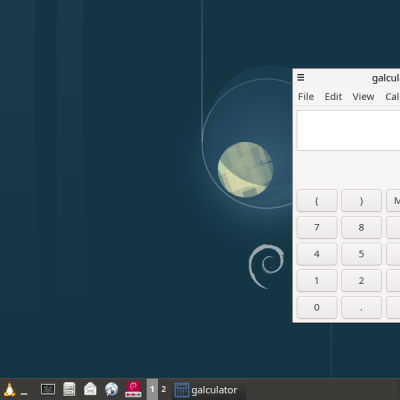Open the Debian swirl taskbar launcher
Screen dimensions: 400x400
[133, 389]
